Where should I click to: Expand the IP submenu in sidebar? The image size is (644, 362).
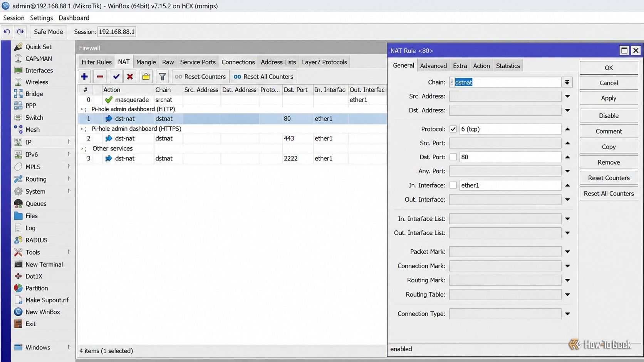click(x=69, y=142)
